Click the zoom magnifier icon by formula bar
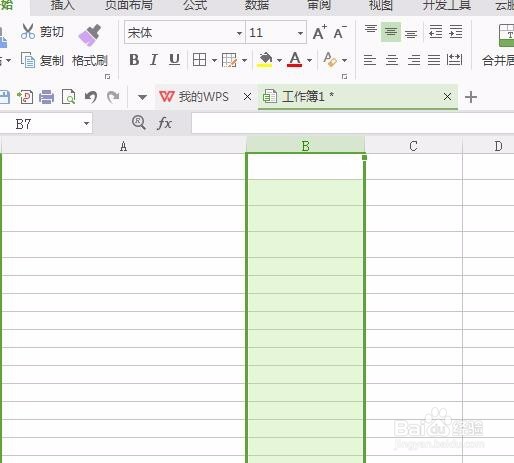The image size is (514, 463). point(139,123)
